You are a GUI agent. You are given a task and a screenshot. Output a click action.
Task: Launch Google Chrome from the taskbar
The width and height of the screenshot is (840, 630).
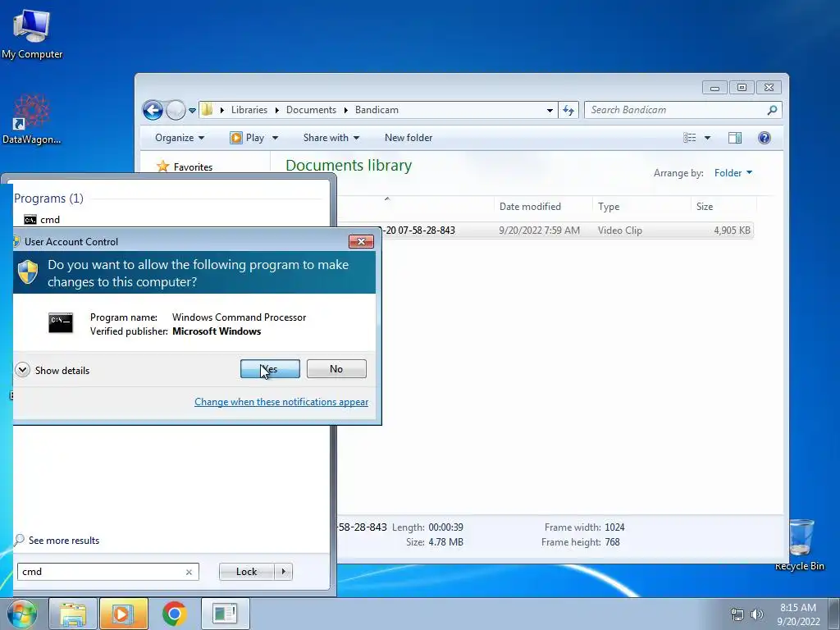tap(174, 614)
